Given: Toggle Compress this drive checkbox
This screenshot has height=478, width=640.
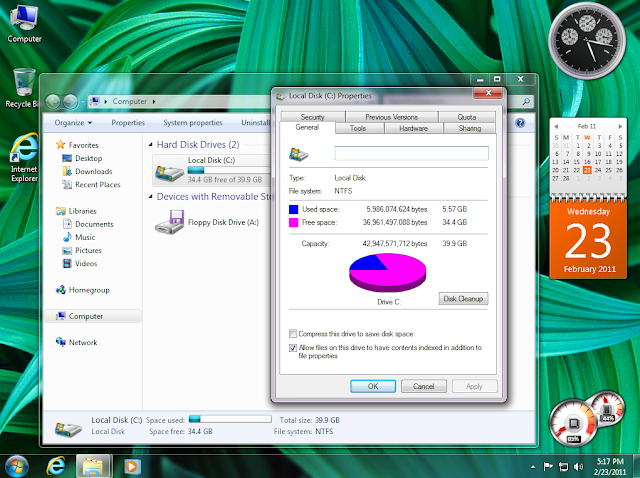Looking at the screenshot, I should coord(293,333).
